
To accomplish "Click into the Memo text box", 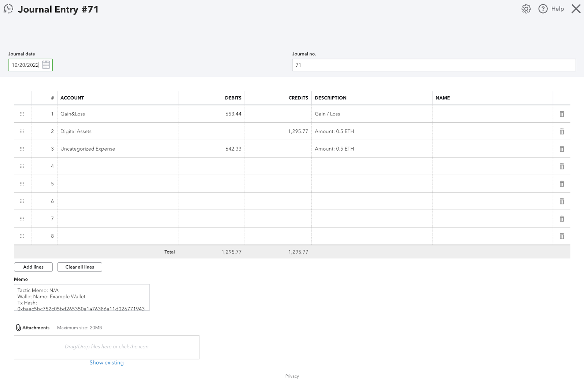I will (82, 297).
